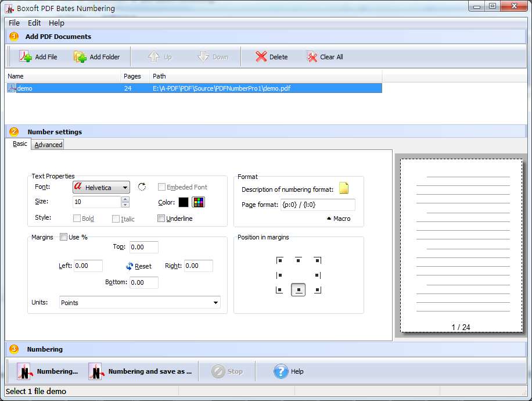The image size is (532, 401).
Task: Click the font refresh icon beside Helvetica
Action: (142, 187)
